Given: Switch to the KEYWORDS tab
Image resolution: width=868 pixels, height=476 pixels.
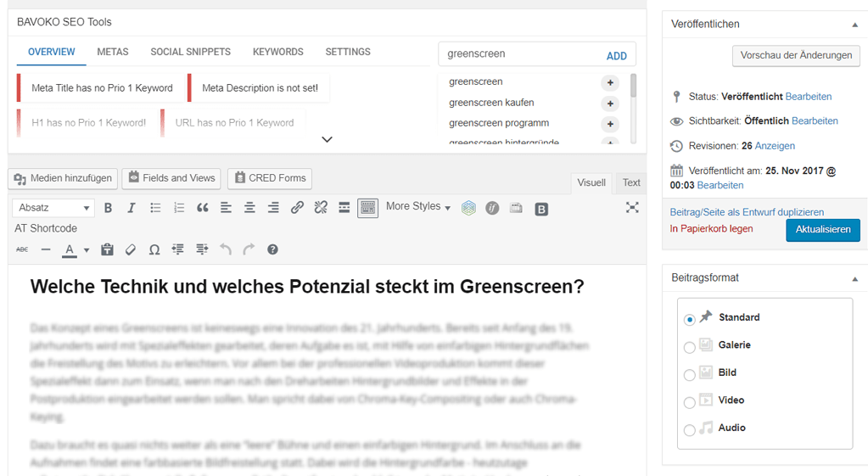Looking at the screenshot, I should 278,52.
